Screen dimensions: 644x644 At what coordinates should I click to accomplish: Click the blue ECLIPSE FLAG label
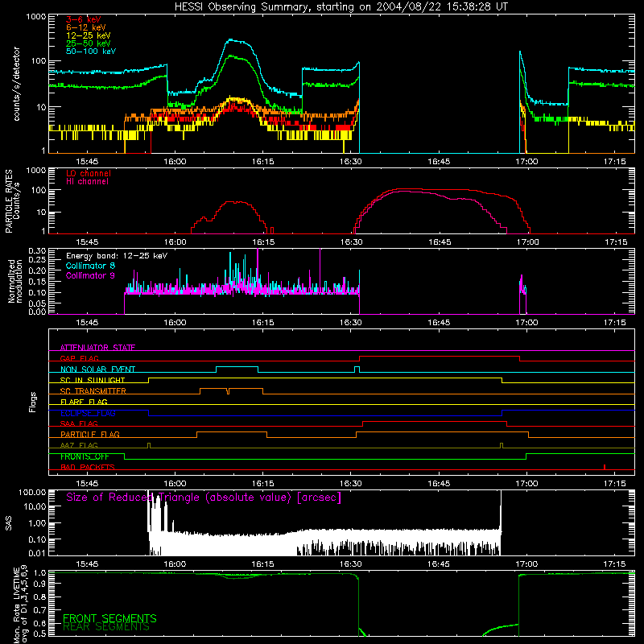coord(88,413)
